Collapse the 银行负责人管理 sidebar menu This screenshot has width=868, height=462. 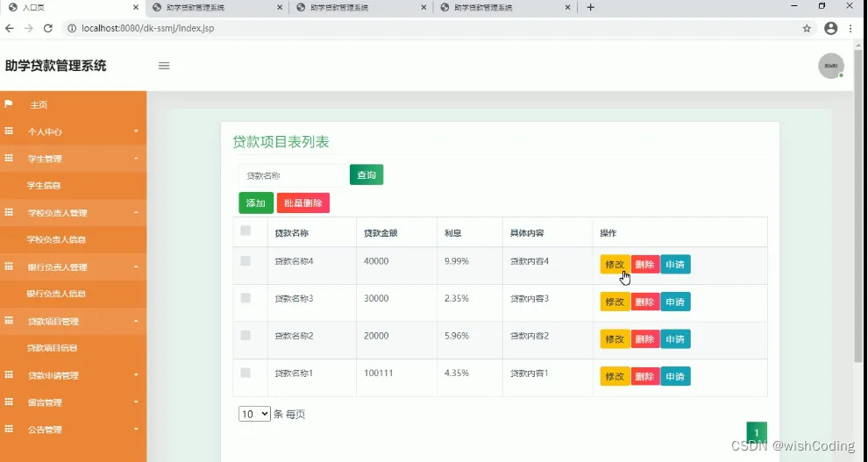click(x=73, y=267)
